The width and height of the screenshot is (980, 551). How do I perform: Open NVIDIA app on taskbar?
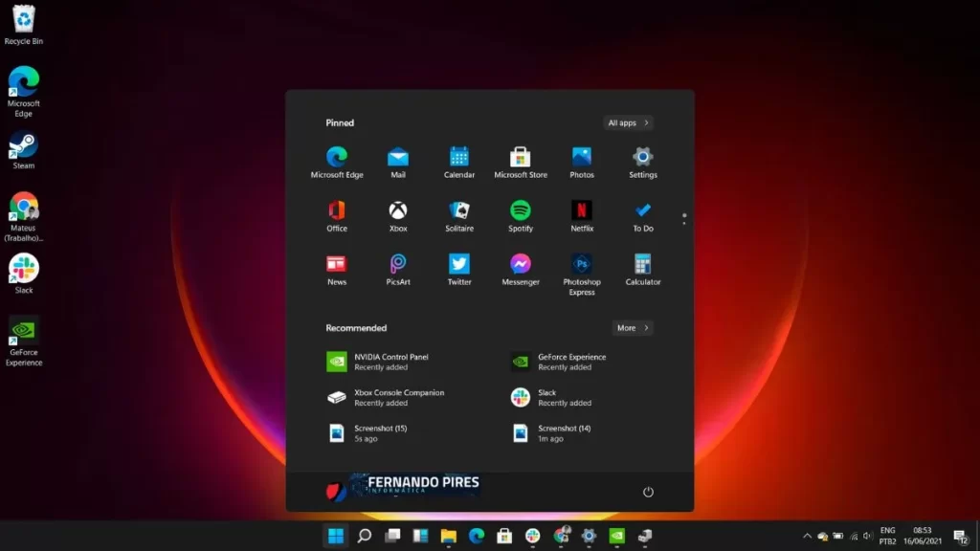pyautogui.click(x=617, y=536)
